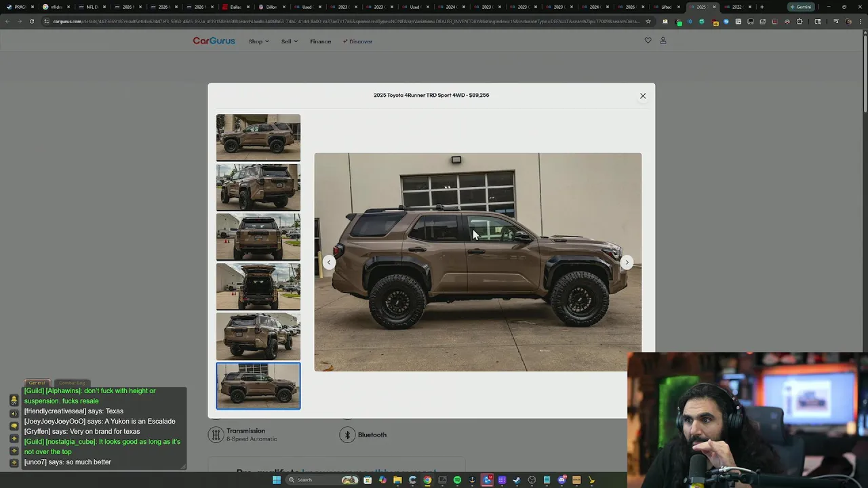Switch to the Combat Log chat tab

(x=72, y=383)
